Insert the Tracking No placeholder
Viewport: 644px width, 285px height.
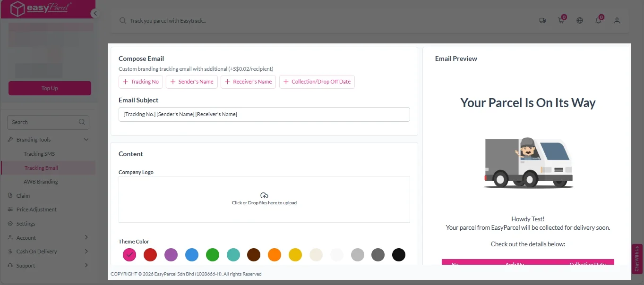141,82
